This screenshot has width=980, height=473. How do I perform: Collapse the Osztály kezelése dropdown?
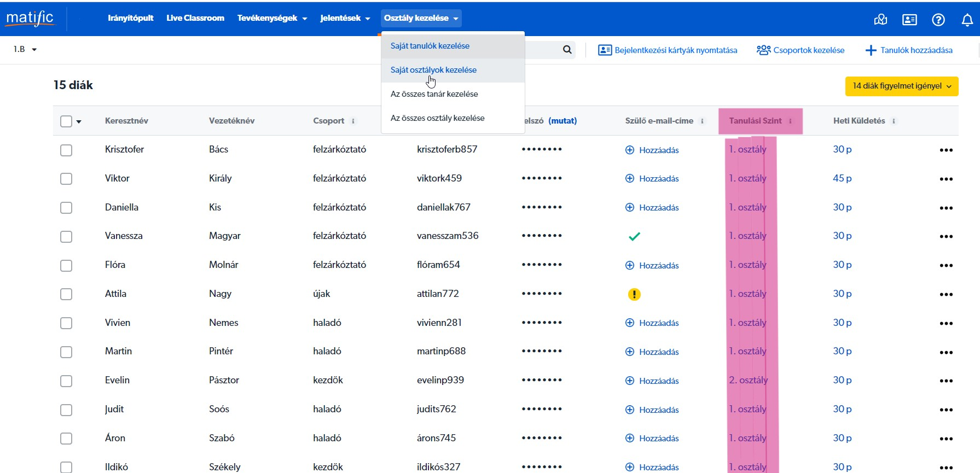[x=421, y=18]
